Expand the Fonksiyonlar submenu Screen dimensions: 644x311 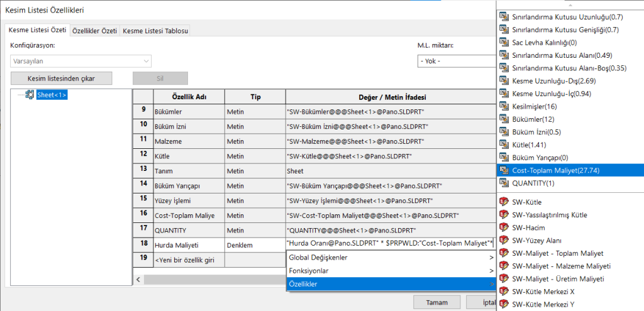pyautogui.click(x=390, y=271)
